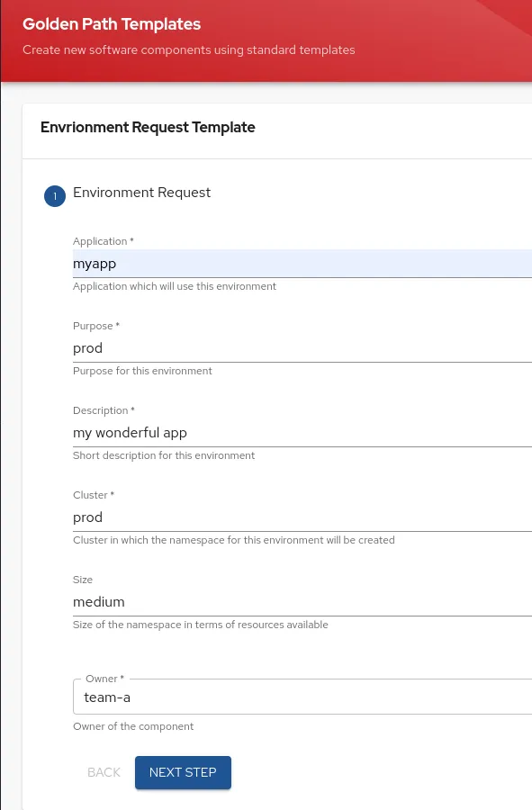Click the Purpose for this environment helper text
The height and width of the screenshot is (810, 532).
[x=142, y=371]
